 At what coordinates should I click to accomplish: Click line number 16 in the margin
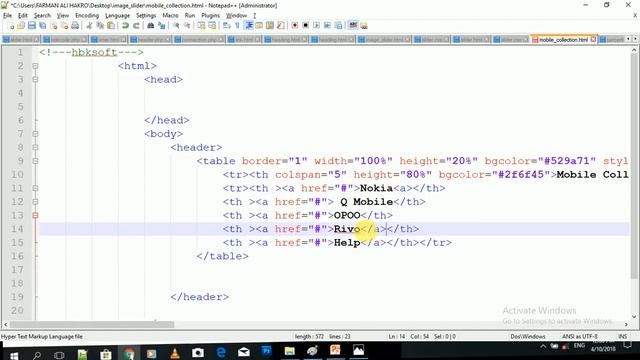18,256
